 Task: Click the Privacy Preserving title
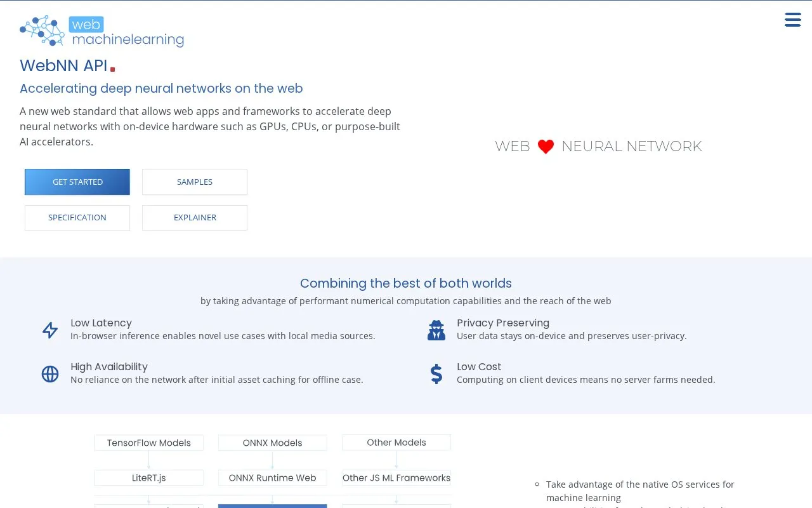[x=503, y=323]
